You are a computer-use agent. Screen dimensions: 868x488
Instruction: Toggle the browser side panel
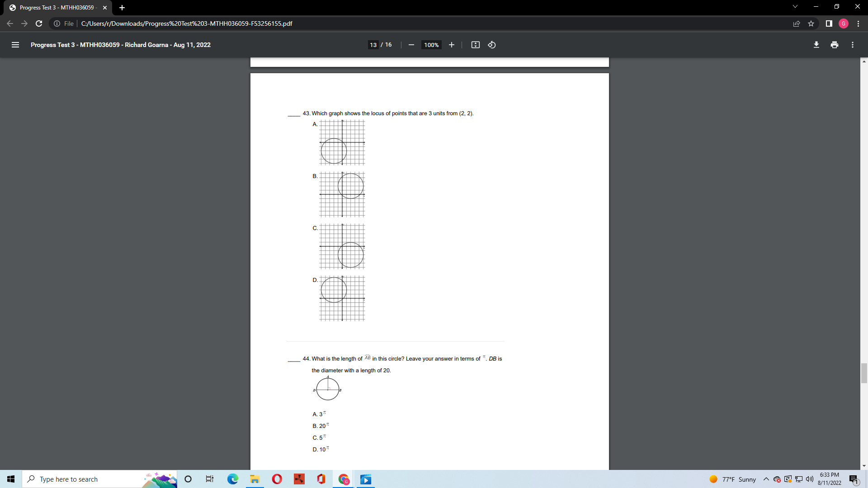click(x=828, y=23)
